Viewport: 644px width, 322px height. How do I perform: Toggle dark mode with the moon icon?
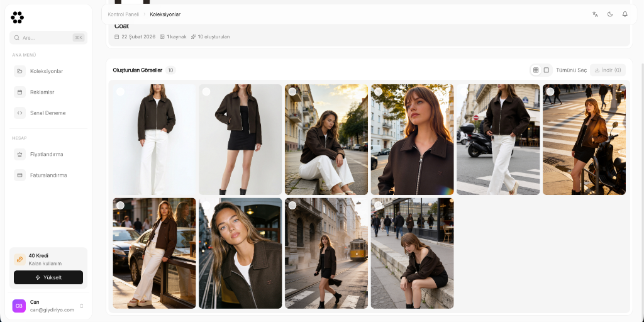point(610,14)
